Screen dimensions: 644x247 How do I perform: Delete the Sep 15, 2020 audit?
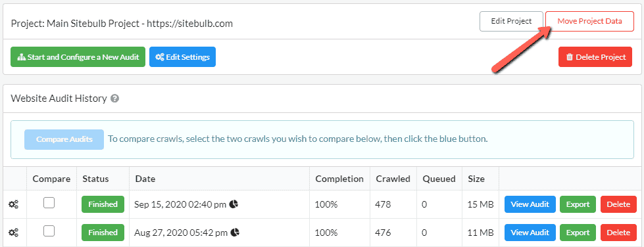(x=618, y=204)
